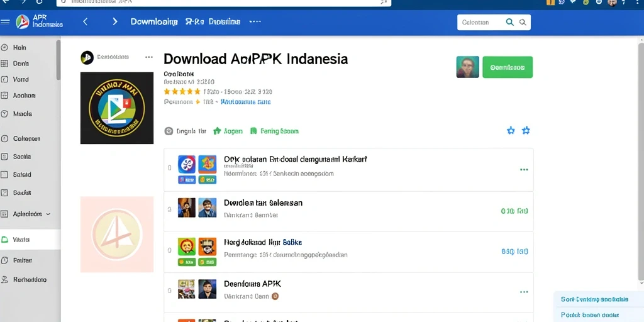Select the Hein sidebar item
Viewport: 644px width, 322px height.
coord(19,48)
